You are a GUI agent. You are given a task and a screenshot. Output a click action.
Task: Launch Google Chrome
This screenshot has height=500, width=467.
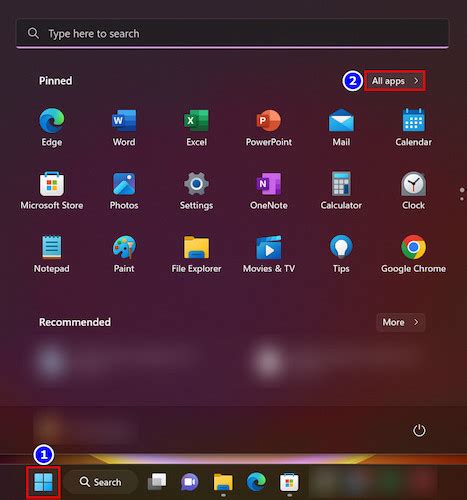[x=413, y=254]
